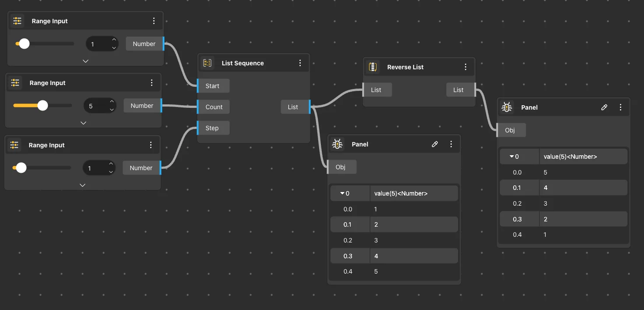The image size is (644, 310).
Task: Increment the value 5 stepper up arrow
Action: pos(112,102)
